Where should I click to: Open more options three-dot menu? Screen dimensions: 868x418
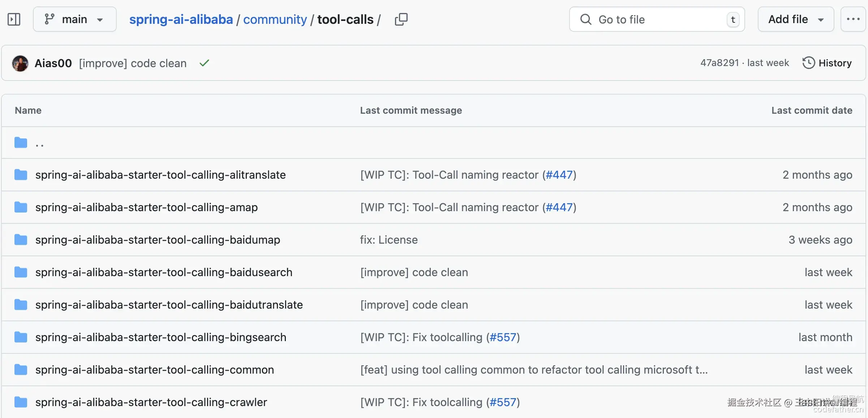(x=853, y=19)
